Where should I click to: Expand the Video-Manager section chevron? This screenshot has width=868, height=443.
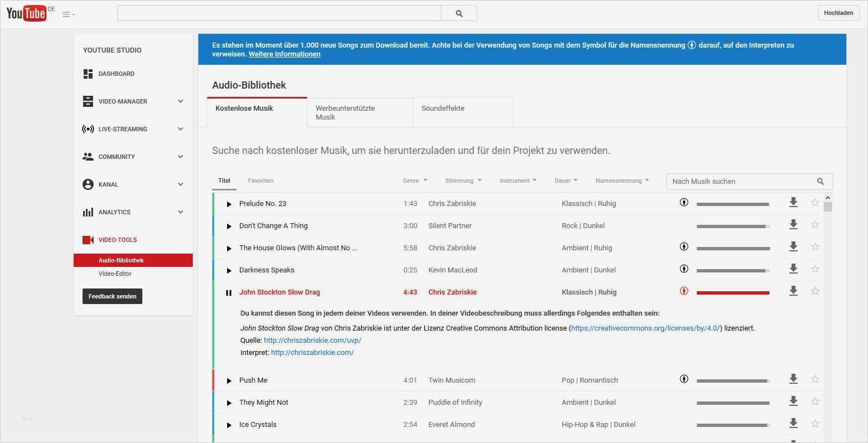tap(181, 101)
